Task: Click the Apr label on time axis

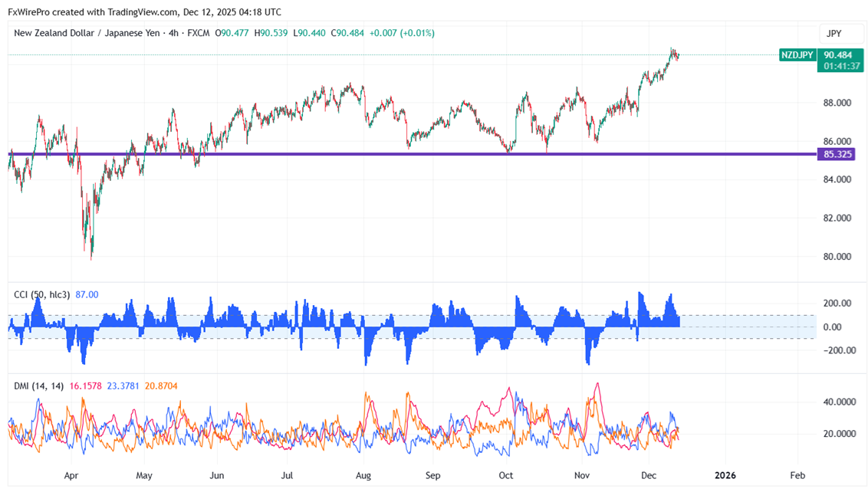Action: click(71, 476)
